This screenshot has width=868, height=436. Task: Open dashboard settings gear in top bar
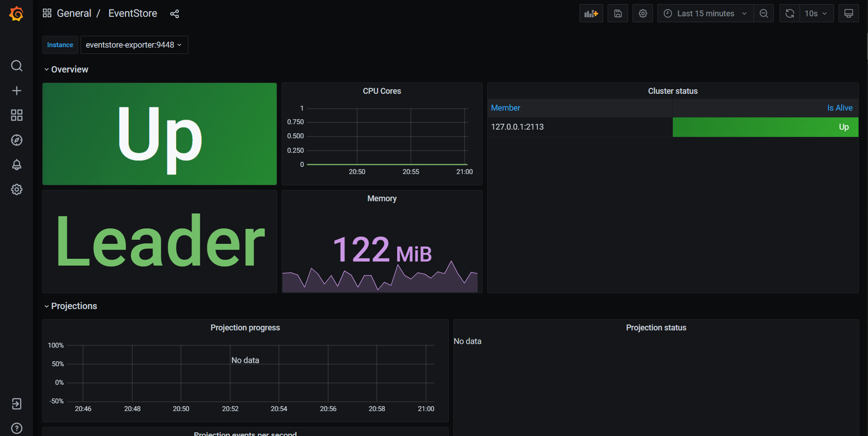643,14
